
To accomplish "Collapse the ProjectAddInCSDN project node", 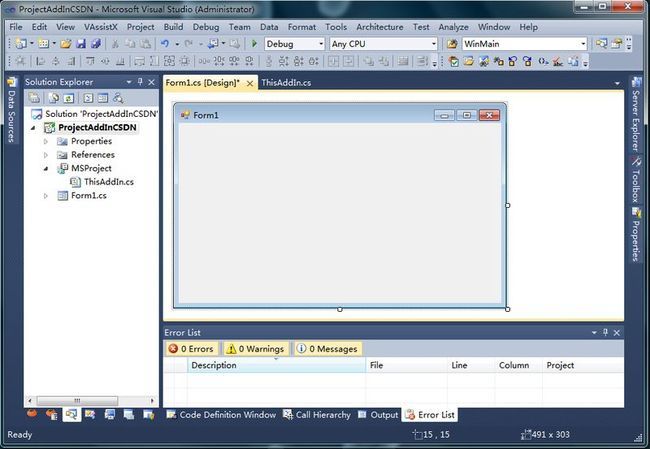I will 33,128.
